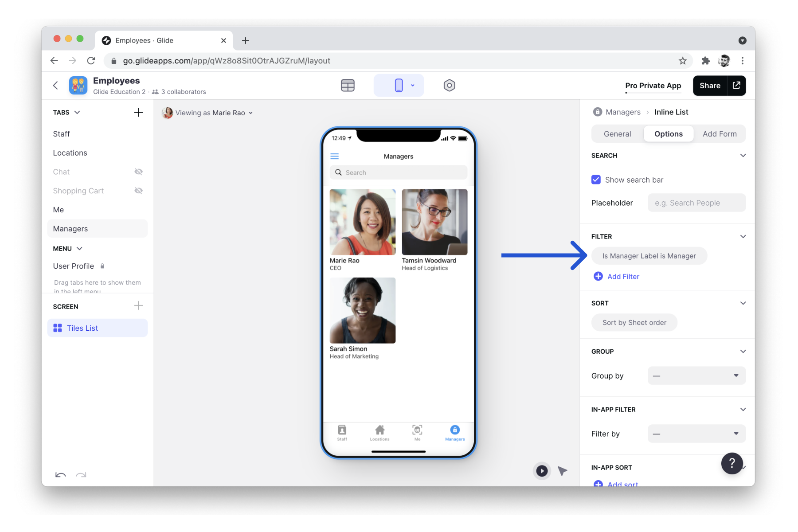Open the data editor table icon
The width and height of the screenshot is (798, 532).
point(348,86)
